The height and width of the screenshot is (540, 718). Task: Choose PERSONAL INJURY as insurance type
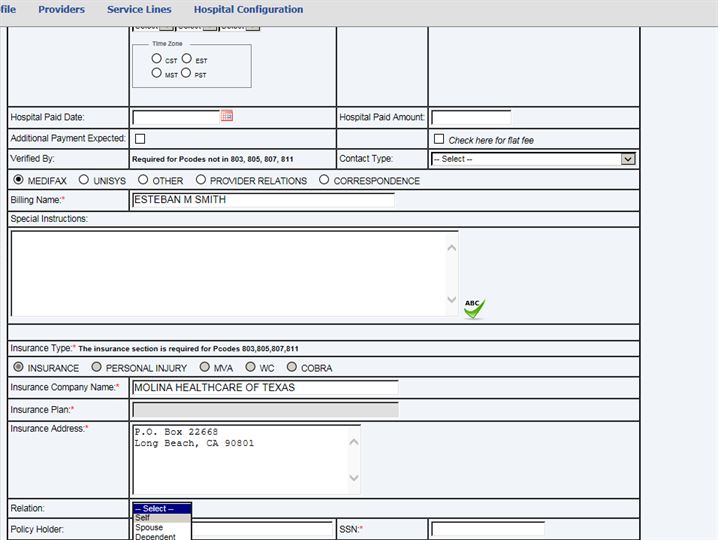(96, 367)
